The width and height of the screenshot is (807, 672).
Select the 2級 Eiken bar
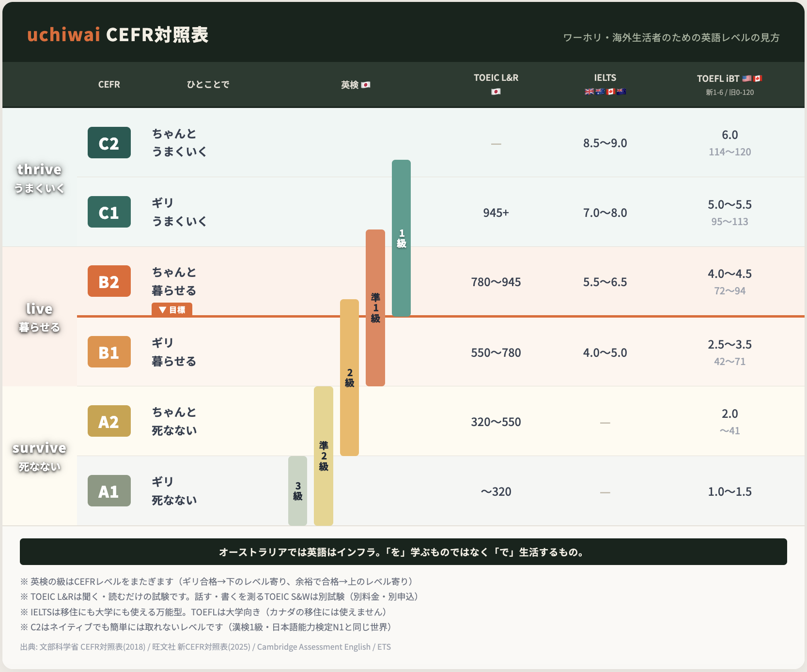(x=349, y=378)
